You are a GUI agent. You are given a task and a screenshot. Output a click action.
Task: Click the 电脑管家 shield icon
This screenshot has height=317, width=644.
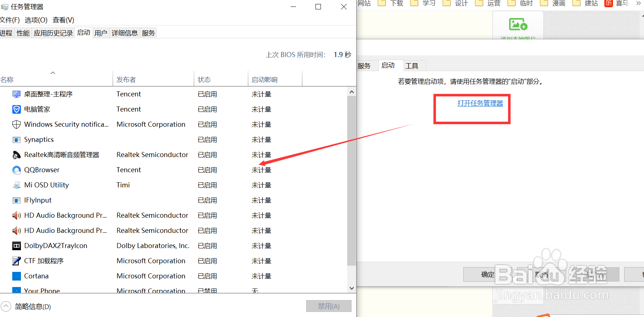pos(17,109)
